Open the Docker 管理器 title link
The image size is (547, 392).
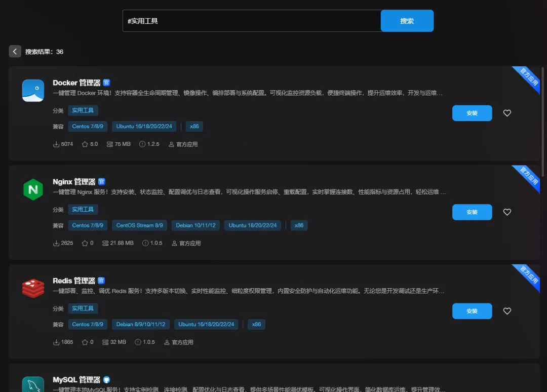point(76,83)
